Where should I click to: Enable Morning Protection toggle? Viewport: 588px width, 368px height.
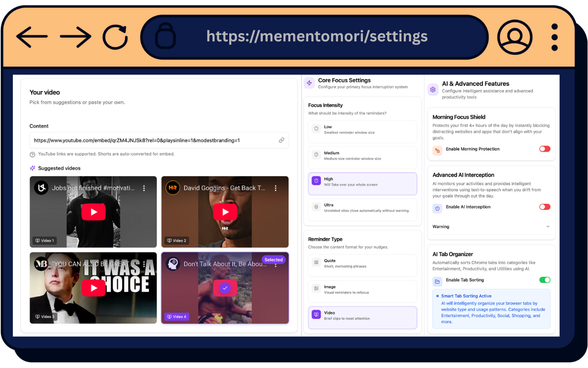point(544,149)
